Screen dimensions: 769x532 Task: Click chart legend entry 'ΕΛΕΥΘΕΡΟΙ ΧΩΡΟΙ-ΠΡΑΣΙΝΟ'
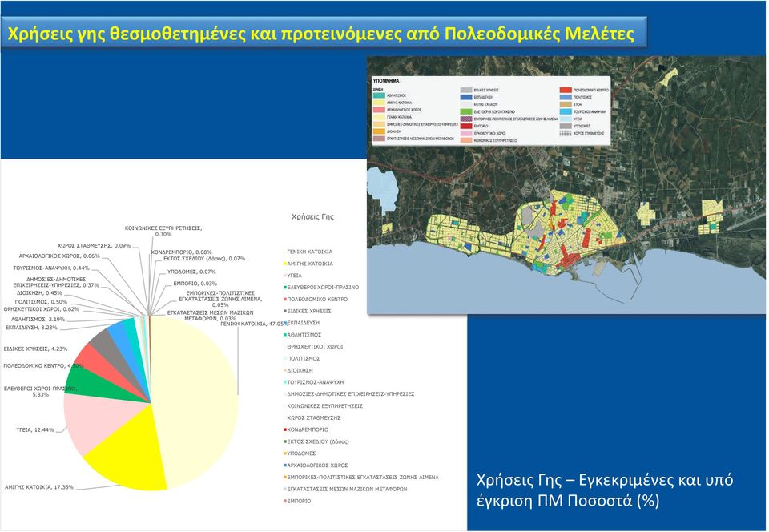321,288
